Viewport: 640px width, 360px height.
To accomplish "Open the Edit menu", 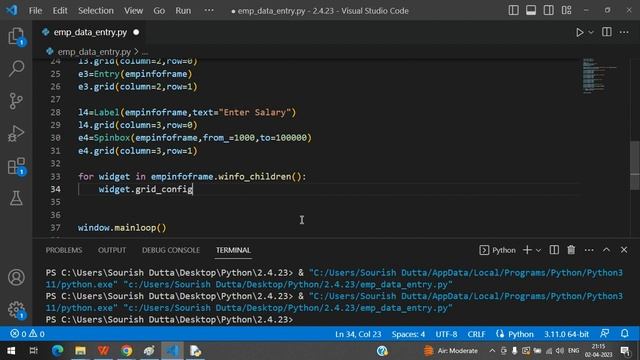I will [60, 11].
